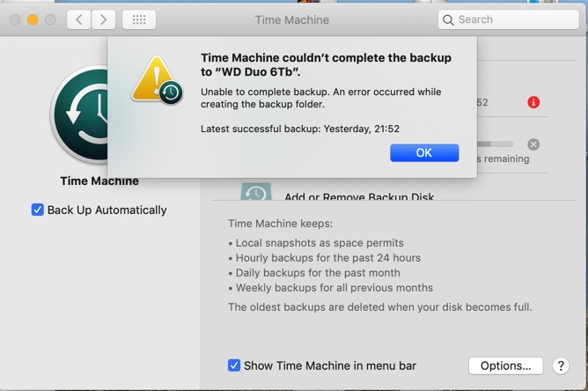
Task: Click the red backup error info icon
Action: pos(533,102)
